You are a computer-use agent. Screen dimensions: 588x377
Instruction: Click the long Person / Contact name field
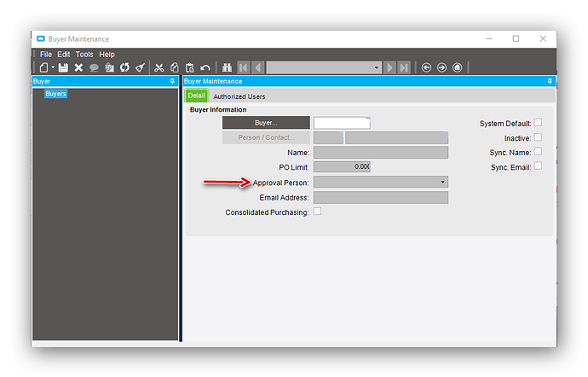397,138
